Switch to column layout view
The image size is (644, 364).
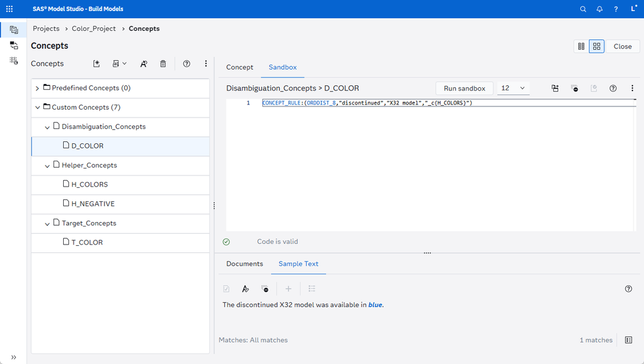click(581, 46)
